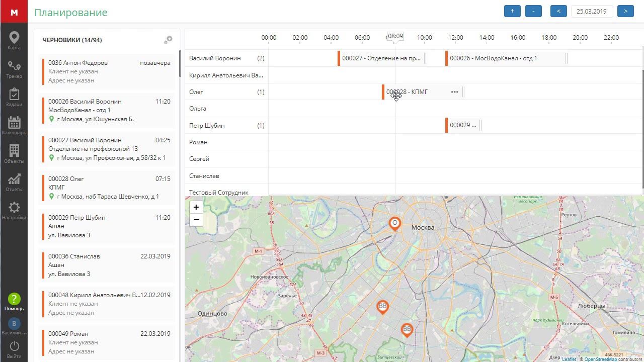
Task: Open the Отчеты reports section
Action: (x=14, y=183)
